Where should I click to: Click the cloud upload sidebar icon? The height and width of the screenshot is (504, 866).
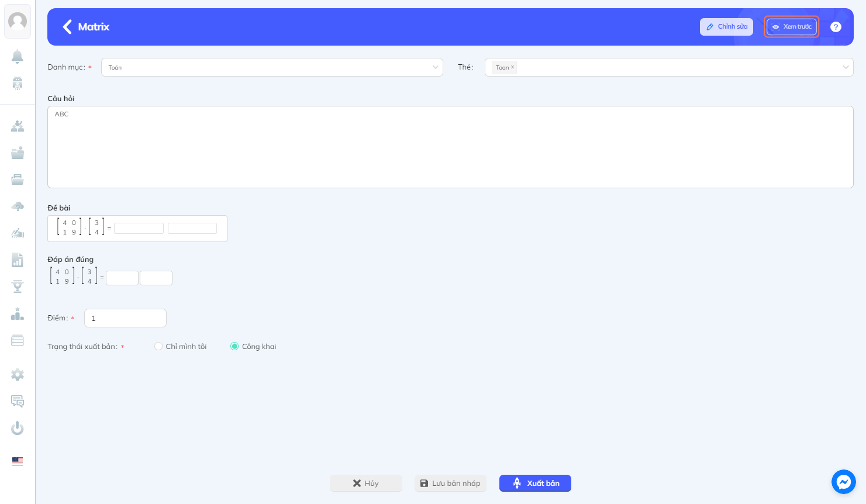18,206
